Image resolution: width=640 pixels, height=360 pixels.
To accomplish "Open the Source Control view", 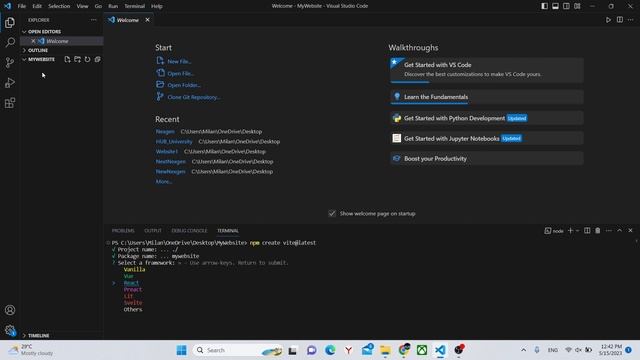I will click(x=10, y=62).
